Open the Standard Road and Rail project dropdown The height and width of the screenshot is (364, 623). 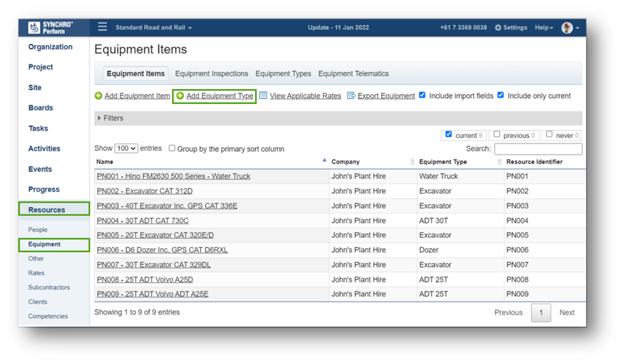click(x=153, y=27)
